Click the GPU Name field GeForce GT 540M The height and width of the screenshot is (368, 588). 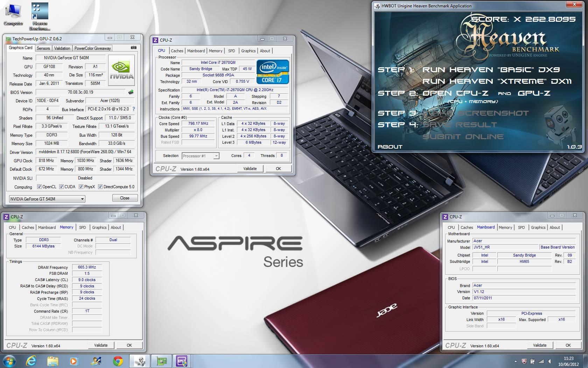(70, 58)
